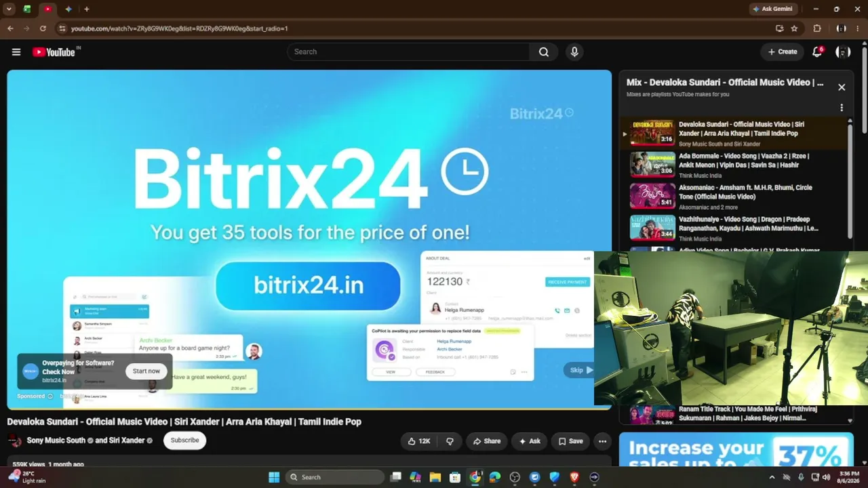Skip the Bitrix24 ad
This screenshot has height=488, width=868.
pyautogui.click(x=581, y=370)
